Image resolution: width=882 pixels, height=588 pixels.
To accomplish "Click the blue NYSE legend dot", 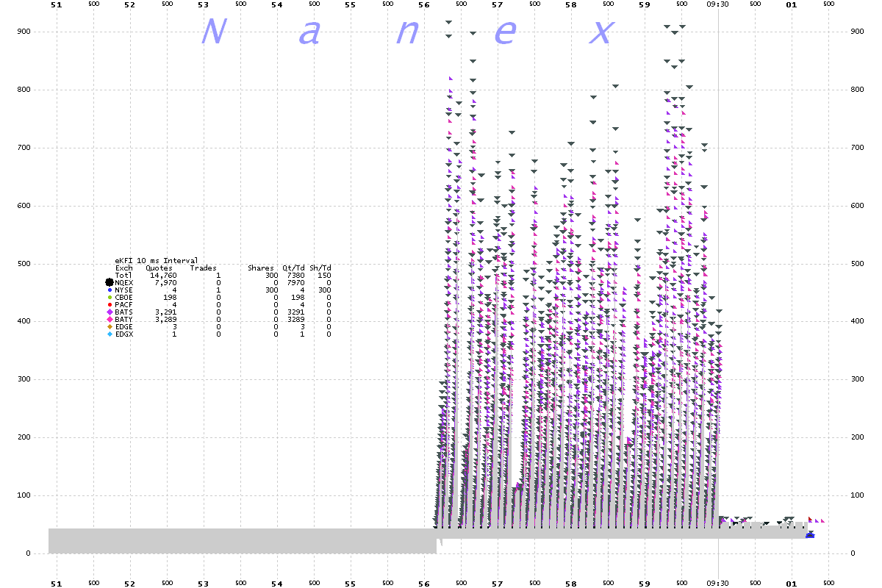I will coord(110,290).
